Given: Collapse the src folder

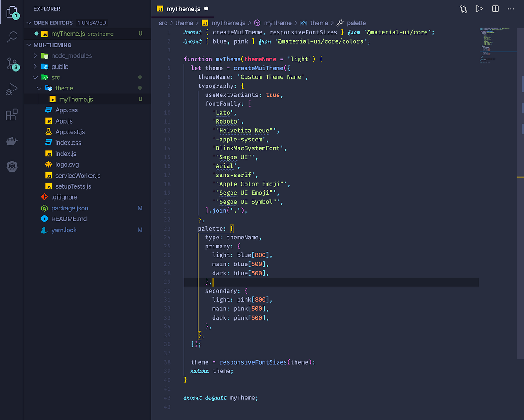Looking at the screenshot, I should coord(35,77).
